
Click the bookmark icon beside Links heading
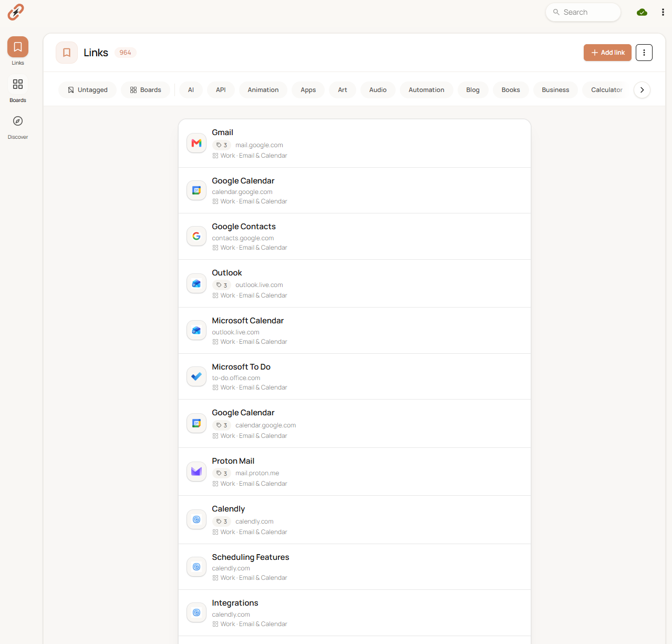(x=67, y=53)
